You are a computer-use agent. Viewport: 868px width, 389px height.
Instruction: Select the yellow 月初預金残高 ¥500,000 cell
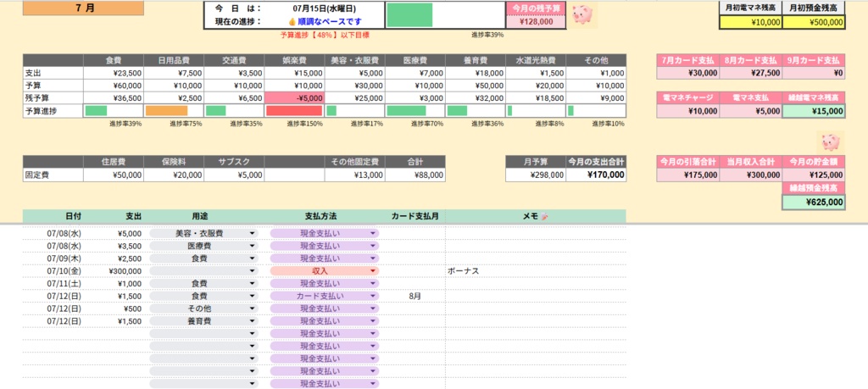click(814, 22)
